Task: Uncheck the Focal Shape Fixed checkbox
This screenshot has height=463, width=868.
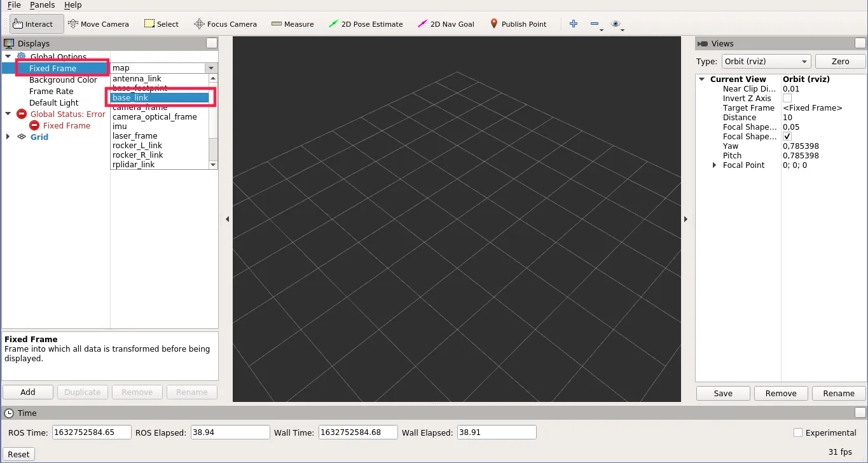Action: tap(788, 136)
